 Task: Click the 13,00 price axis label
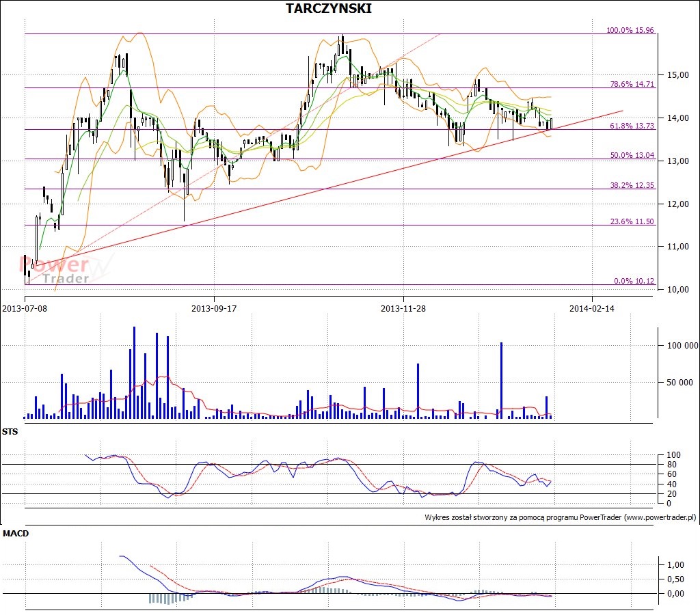tap(677, 161)
